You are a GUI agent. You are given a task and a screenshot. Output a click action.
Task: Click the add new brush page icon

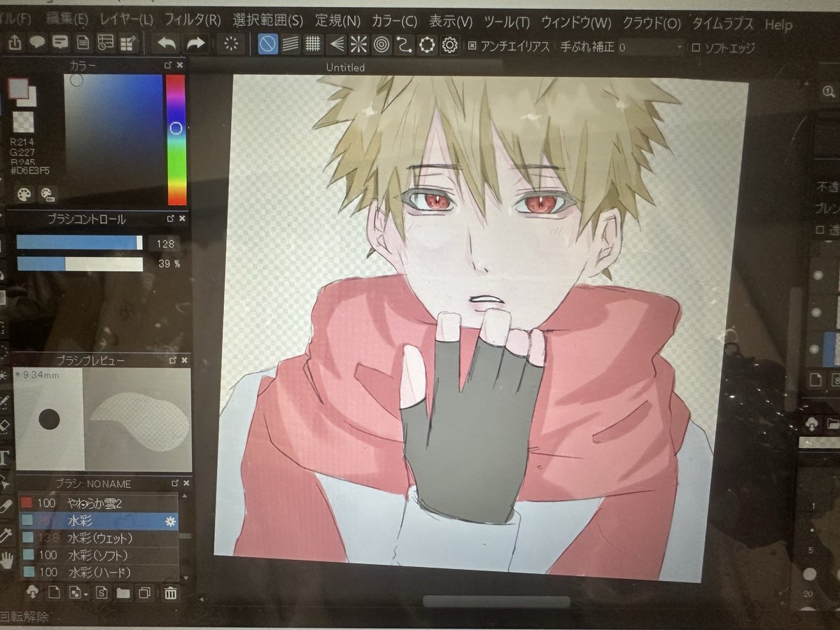point(55,594)
